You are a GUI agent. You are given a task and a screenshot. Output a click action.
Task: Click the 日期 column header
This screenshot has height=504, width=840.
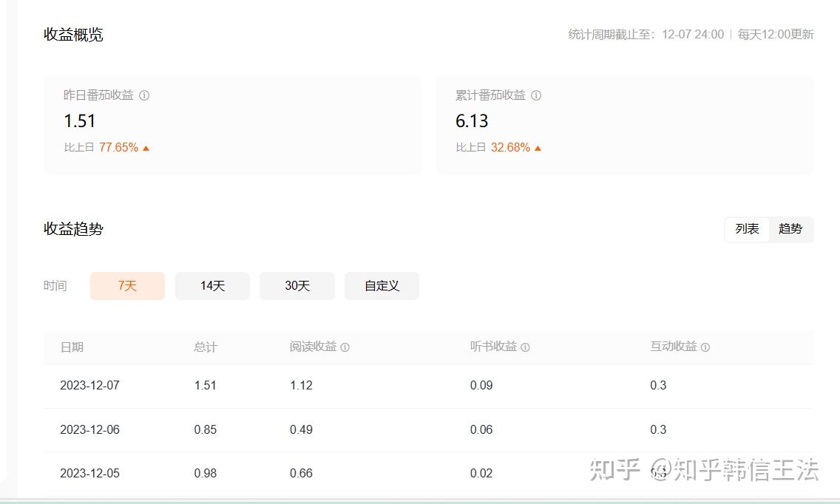click(x=72, y=347)
